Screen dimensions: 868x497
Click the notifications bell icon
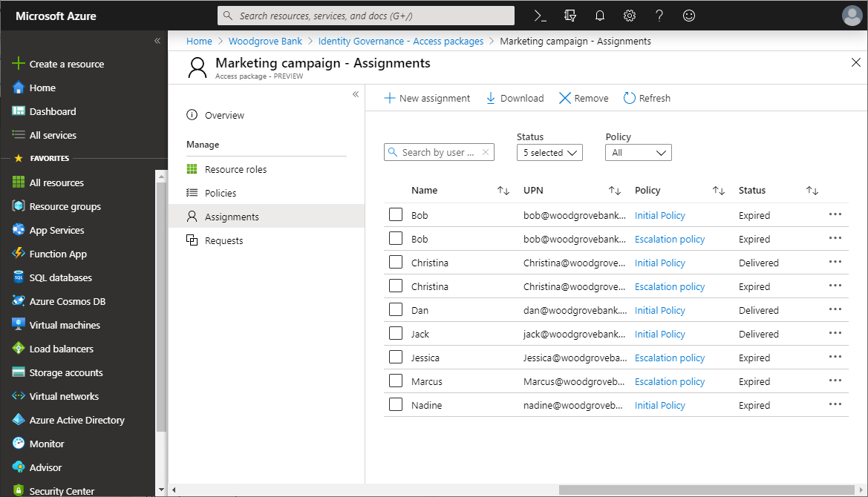tap(600, 16)
